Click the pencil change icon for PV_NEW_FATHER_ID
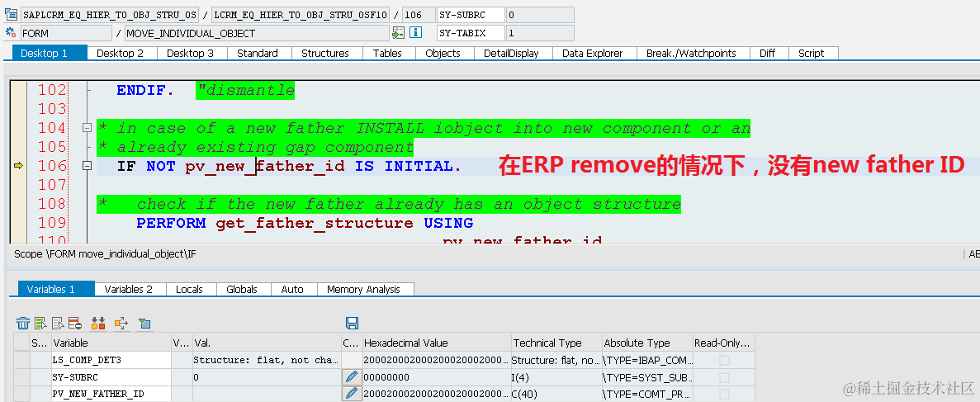 point(352,394)
